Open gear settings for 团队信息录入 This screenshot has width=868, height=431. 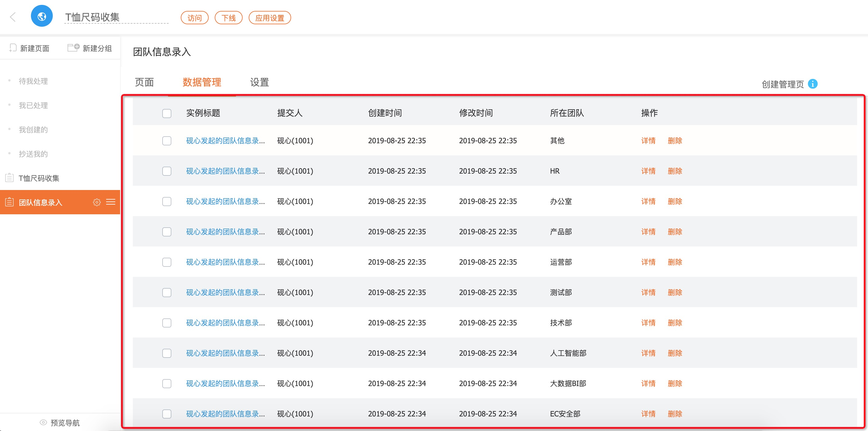97,202
